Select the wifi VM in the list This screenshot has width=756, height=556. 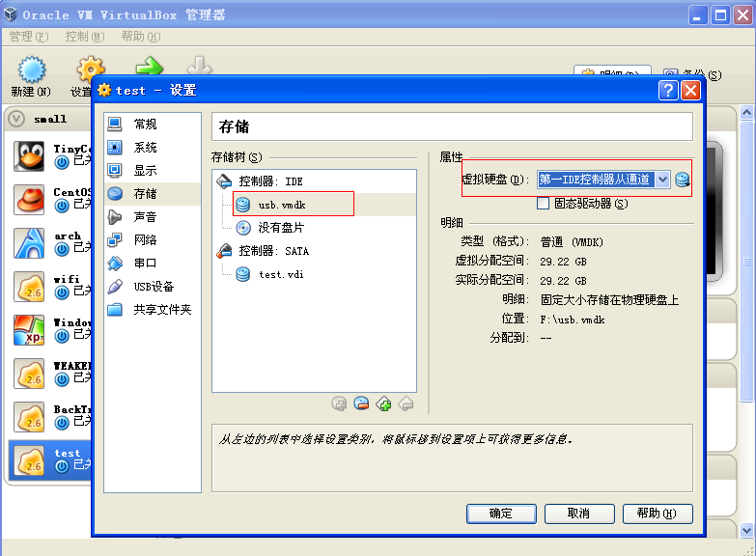pyautogui.click(x=50, y=287)
